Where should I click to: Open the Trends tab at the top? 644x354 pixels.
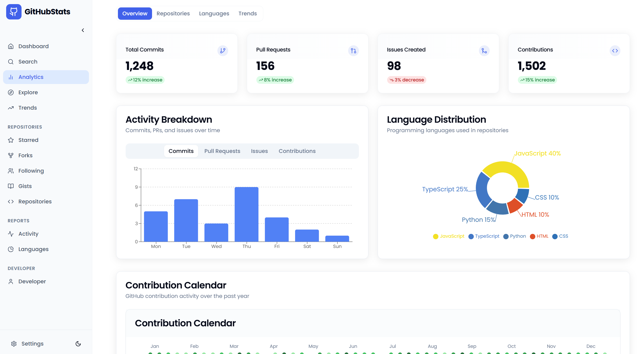(x=247, y=13)
